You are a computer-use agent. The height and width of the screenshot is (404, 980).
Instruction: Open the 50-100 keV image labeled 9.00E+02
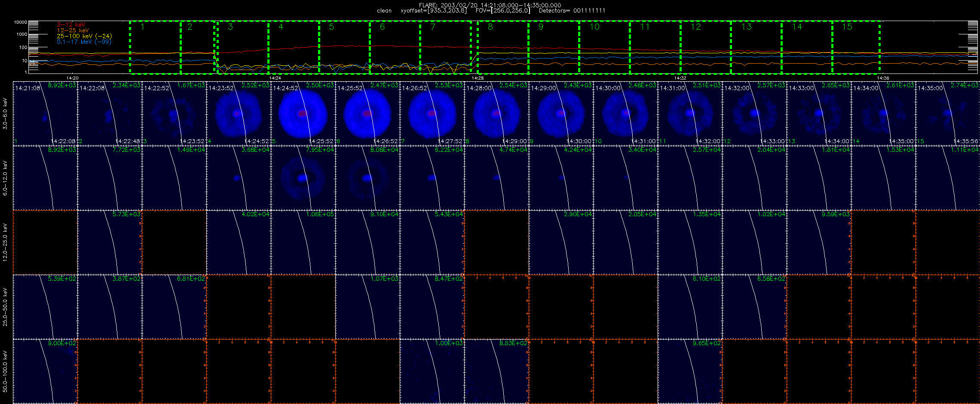[45, 371]
